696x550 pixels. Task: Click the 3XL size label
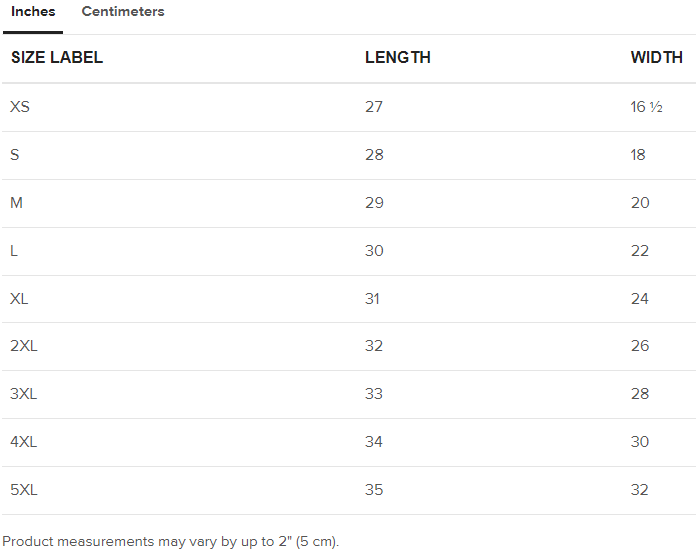pos(24,394)
